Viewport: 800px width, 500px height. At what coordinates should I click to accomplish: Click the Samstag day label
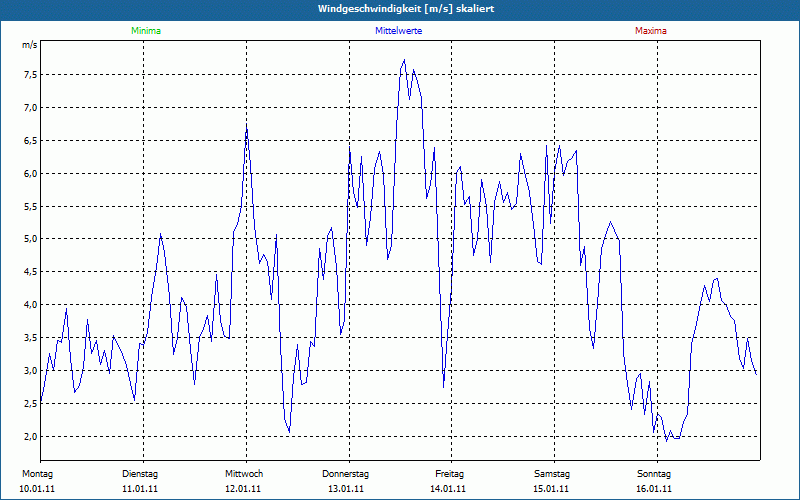552,474
